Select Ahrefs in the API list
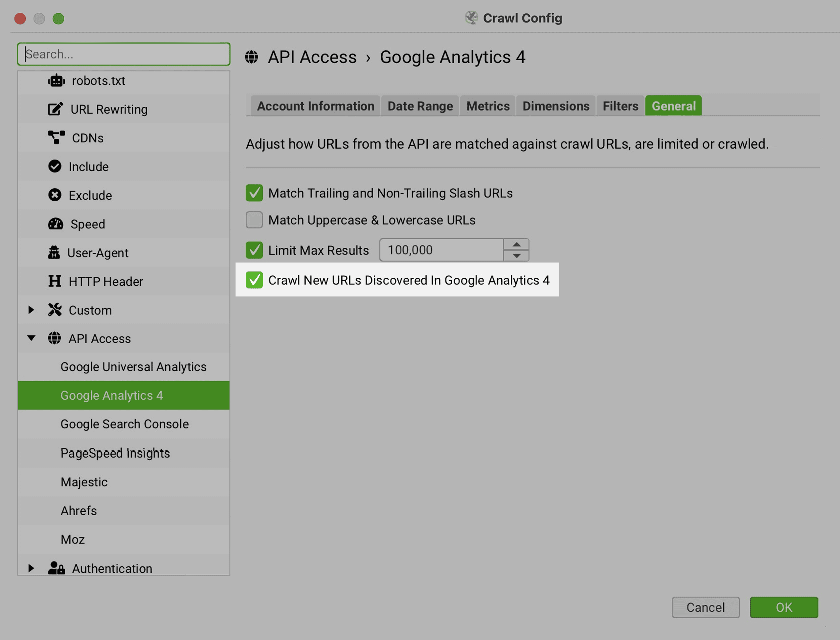The image size is (840, 640). coord(124,511)
